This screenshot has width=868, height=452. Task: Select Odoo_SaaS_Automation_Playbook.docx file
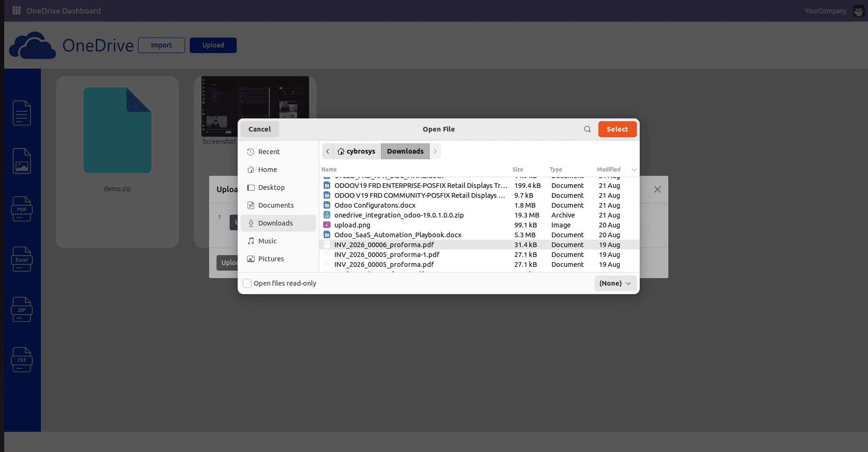pos(480,235)
